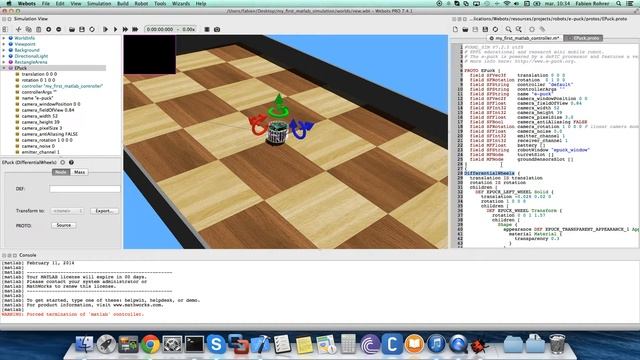This screenshot has height=360, width=640.
Task: Select the 'translation 0 0 0' field row
Action: tap(39, 74)
